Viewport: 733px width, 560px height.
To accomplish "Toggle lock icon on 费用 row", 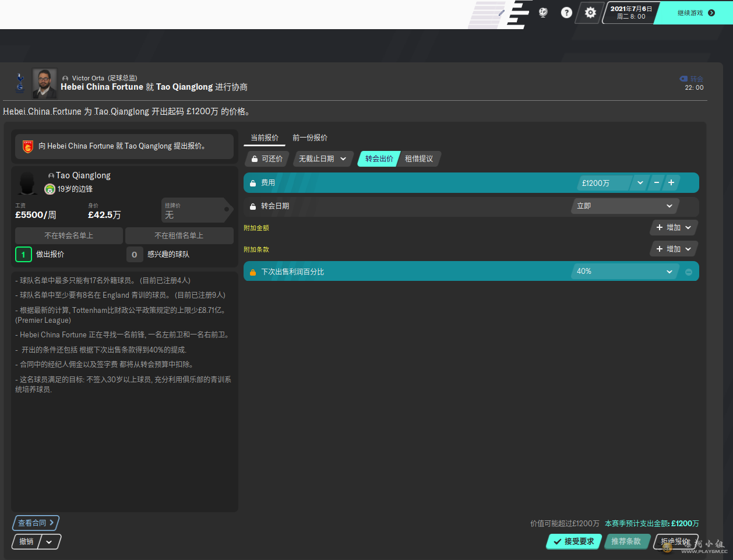I will (x=253, y=183).
